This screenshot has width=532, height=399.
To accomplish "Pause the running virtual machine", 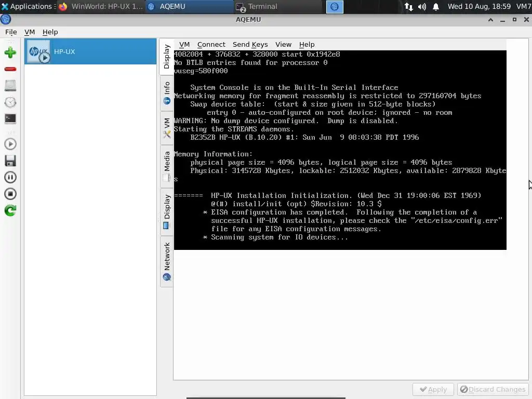I will [x=10, y=177].
